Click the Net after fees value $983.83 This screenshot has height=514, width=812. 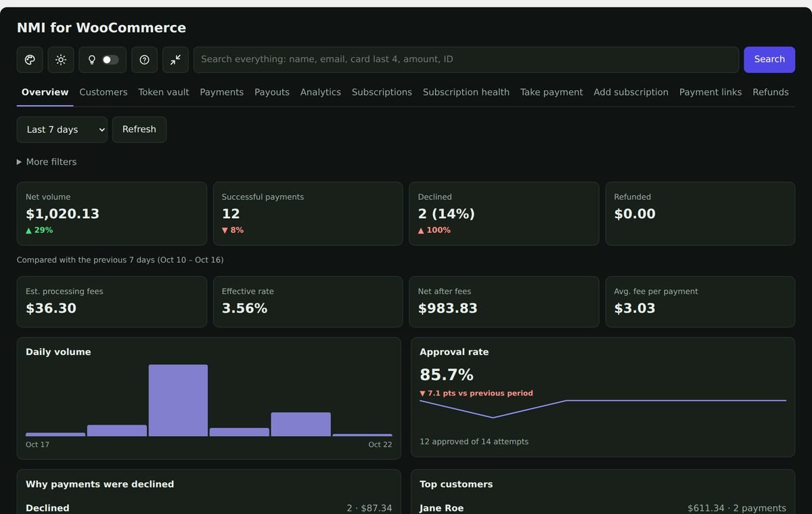click(x=448, y=309)
